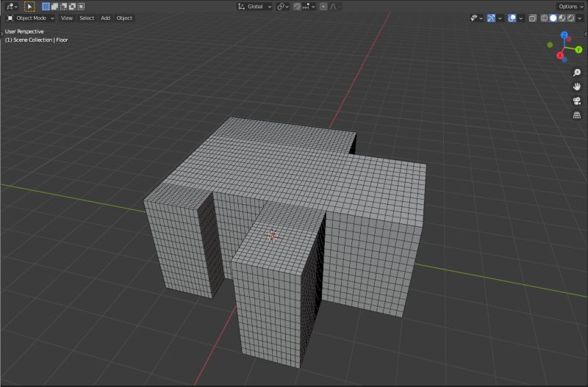This screenshot has width=588, height=387.
Task: Switch to Wireframe viewport shading
Action: 544,18
